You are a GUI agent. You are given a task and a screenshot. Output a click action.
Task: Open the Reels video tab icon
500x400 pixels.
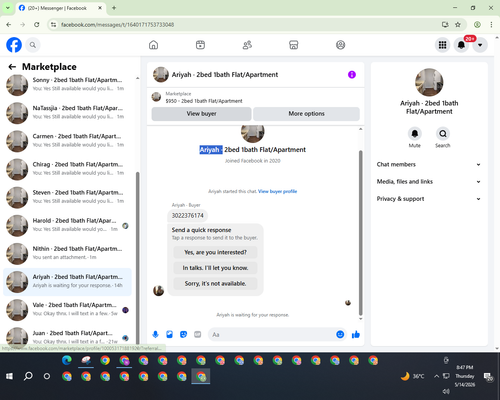point(200,45)
